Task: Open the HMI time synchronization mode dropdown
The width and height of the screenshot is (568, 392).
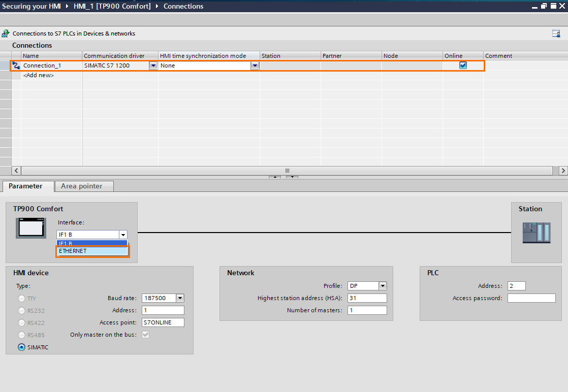Action: [x=256, y=65]
